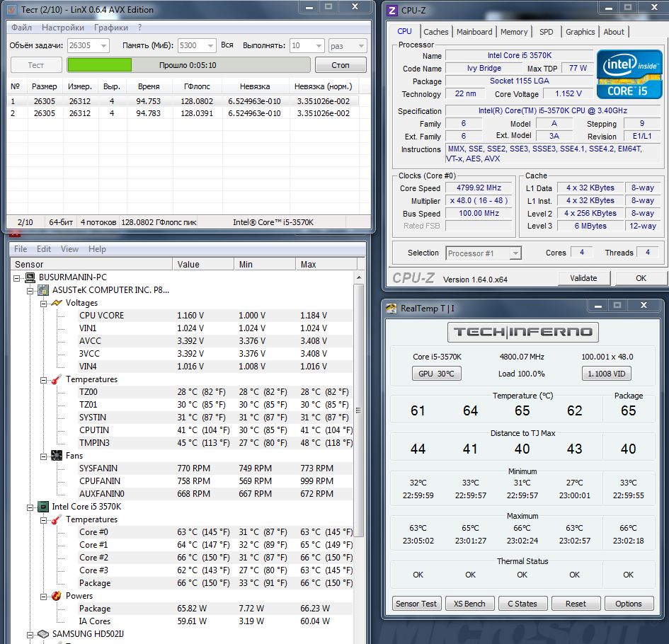Click the RealTemp title bar icon
Image resolution: width=669 pixels, height=644 pixels.
click(x=391, y=309)
